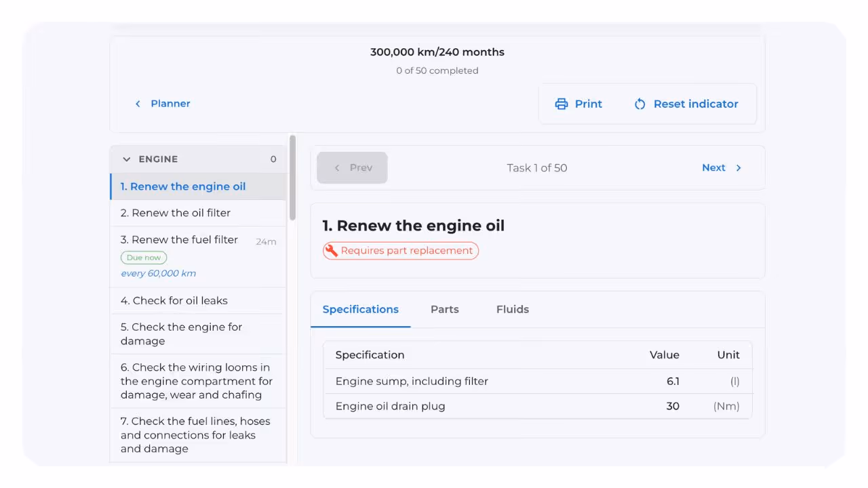Click the Specification column header
868x488 pixels.
370,355
